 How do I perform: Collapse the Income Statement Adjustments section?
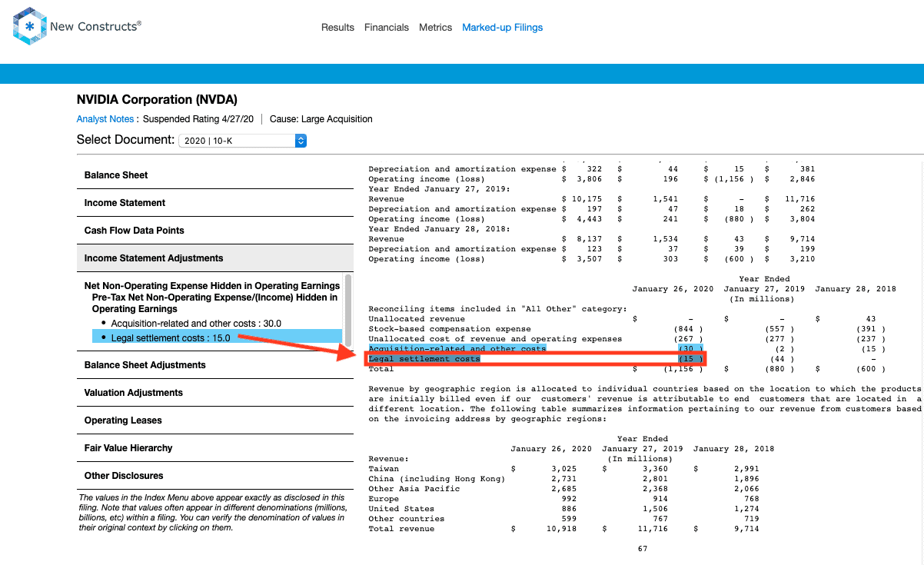pyautogui.click(x=215, y=258)
